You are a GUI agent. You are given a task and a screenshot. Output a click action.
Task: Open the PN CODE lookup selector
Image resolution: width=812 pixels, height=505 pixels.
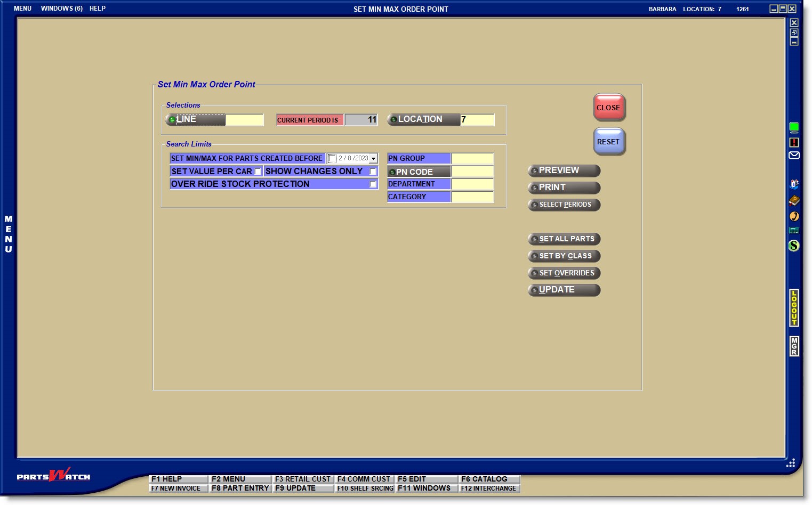(x=419, y=172)
